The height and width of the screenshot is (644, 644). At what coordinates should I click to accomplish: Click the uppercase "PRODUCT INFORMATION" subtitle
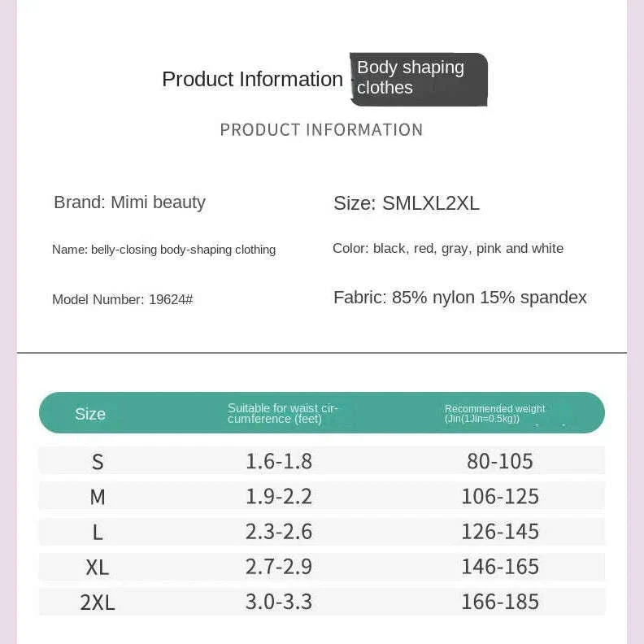321,130
